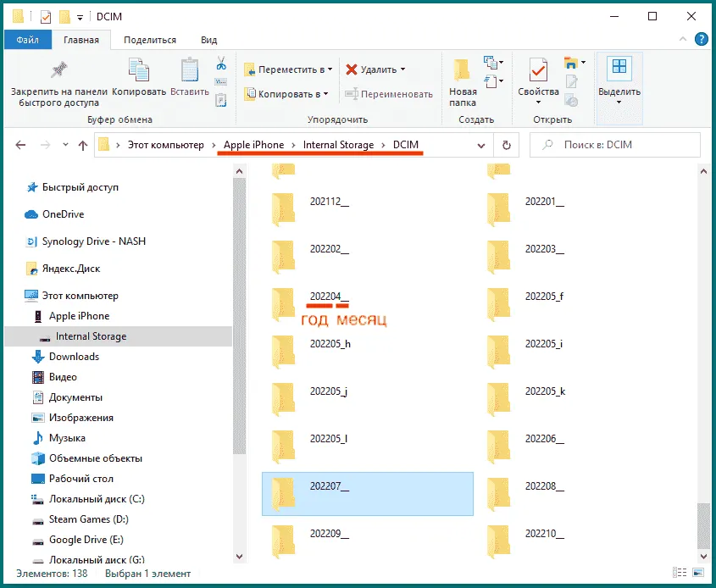716x588 pixels.
Task: Open address bar history dropdown
Action: pyautogui.click(x=483, y=145)
